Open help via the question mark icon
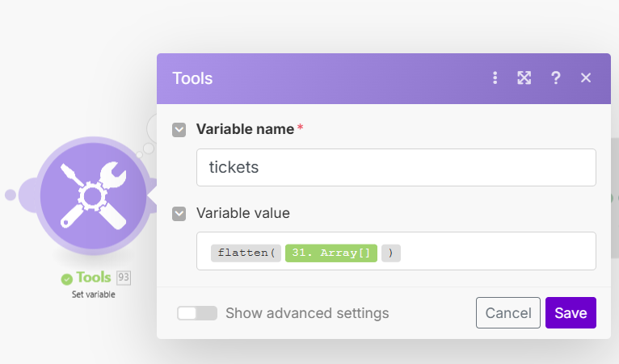This screenshot has width=619, height=364. [555, 78]
